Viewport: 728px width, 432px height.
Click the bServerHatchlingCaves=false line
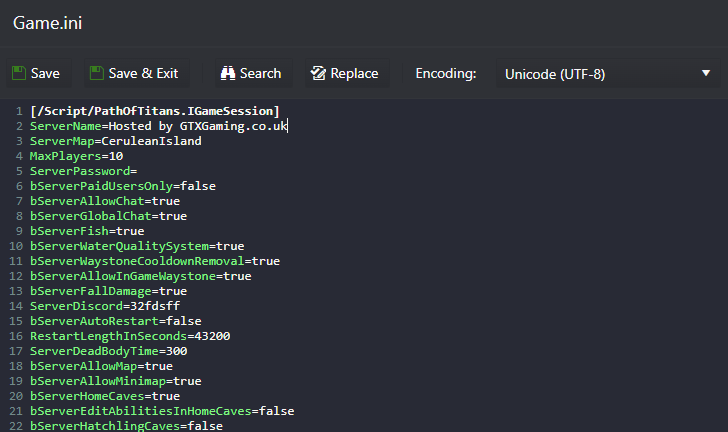[126, 425]
